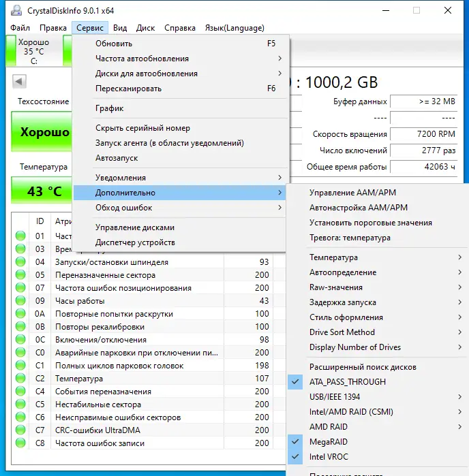Click status circle for attribute C8
469x476 pixels.
pos(20,443)
